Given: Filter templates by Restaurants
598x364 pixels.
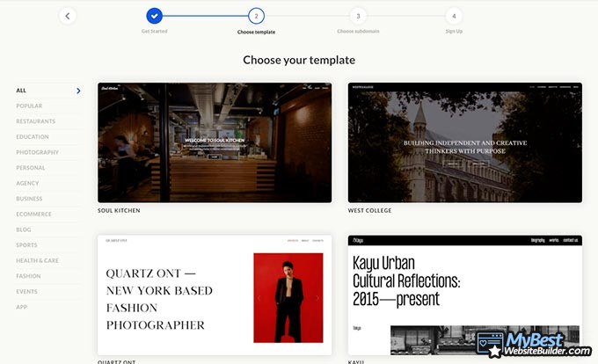Looking at the screenshot, I should click(35, 121).
